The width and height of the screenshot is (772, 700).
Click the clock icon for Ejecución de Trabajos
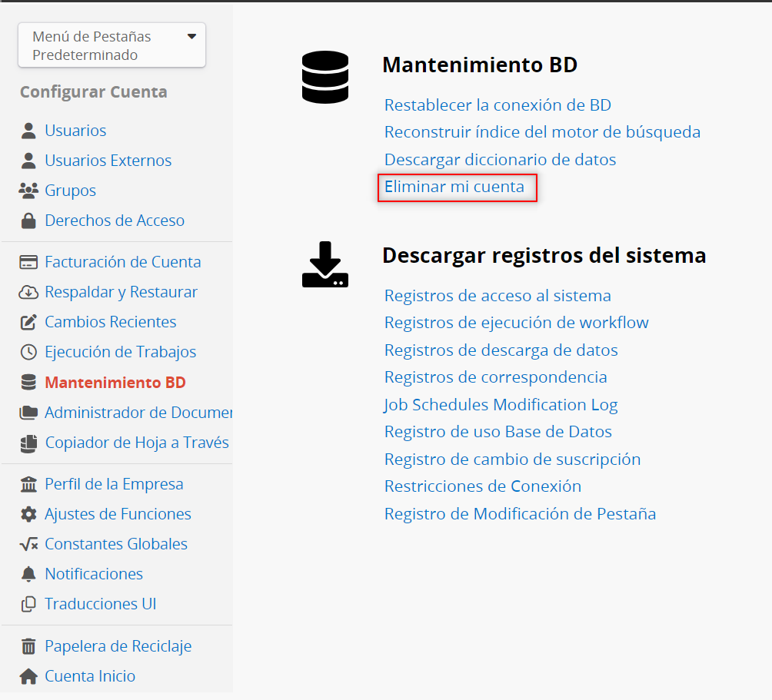(x=28, y=352)
